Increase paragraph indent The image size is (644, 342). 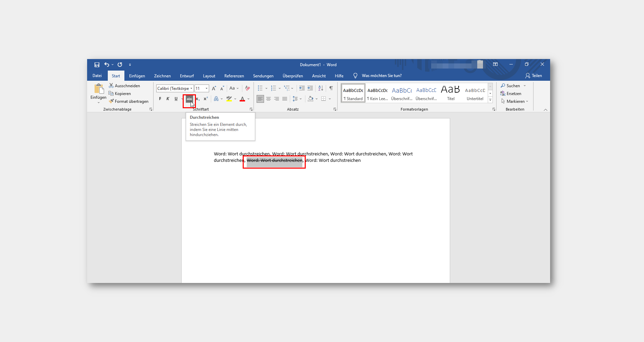pos(310,88)
